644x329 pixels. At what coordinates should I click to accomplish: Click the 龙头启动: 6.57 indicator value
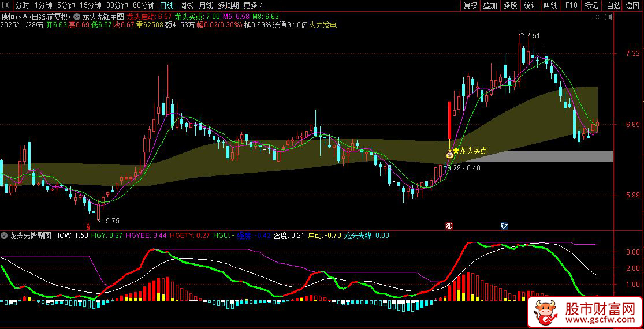149,17
